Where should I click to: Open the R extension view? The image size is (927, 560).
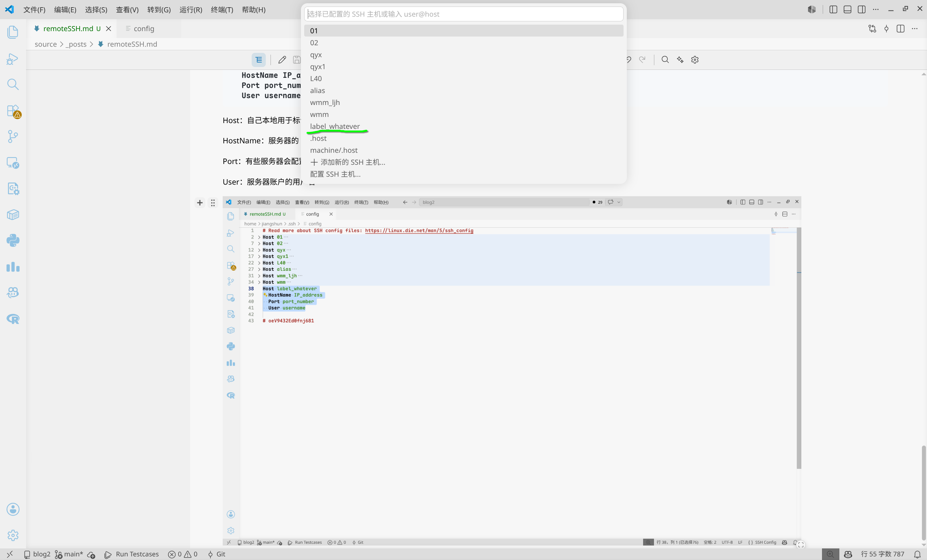pyautogui.click(x=13, y=319)
